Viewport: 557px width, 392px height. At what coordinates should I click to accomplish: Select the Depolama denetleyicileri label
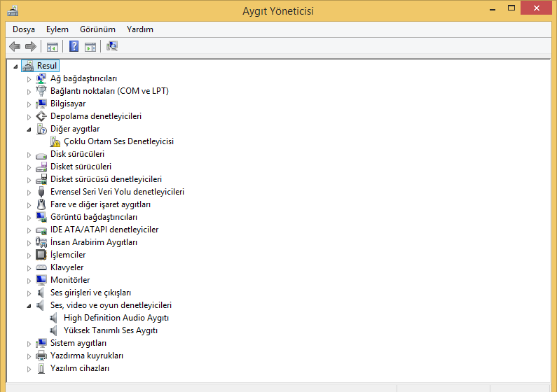(96, 116)
